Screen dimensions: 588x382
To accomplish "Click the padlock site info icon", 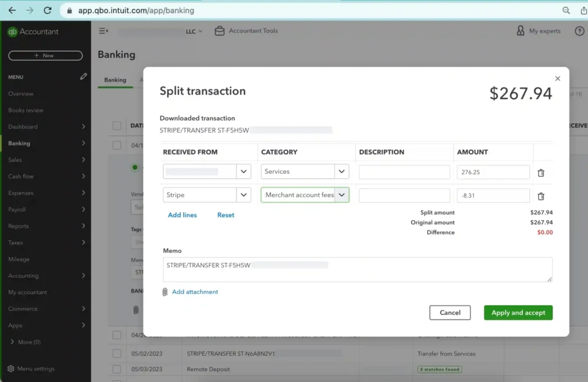I will tap(69, 10).
